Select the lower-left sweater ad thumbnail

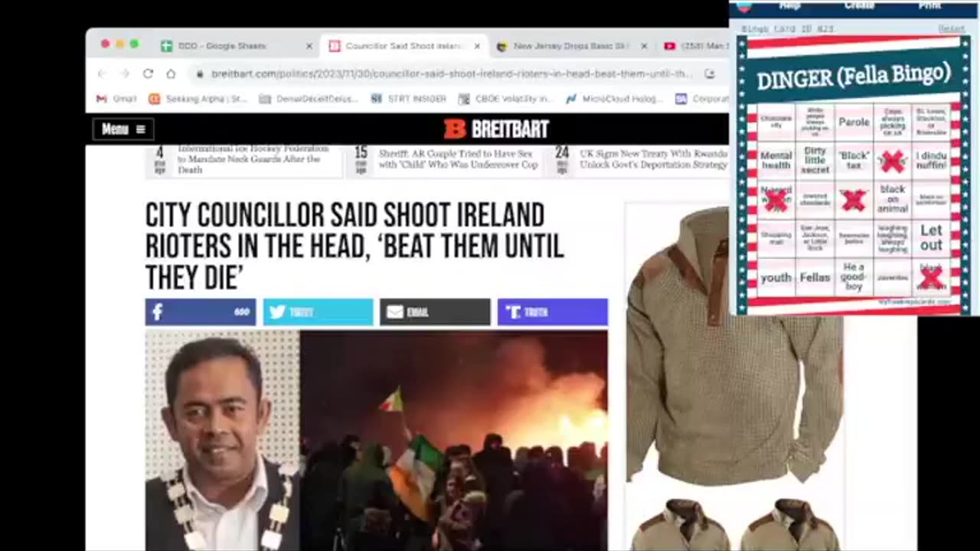pyautogui.click(x=680, y=523)
